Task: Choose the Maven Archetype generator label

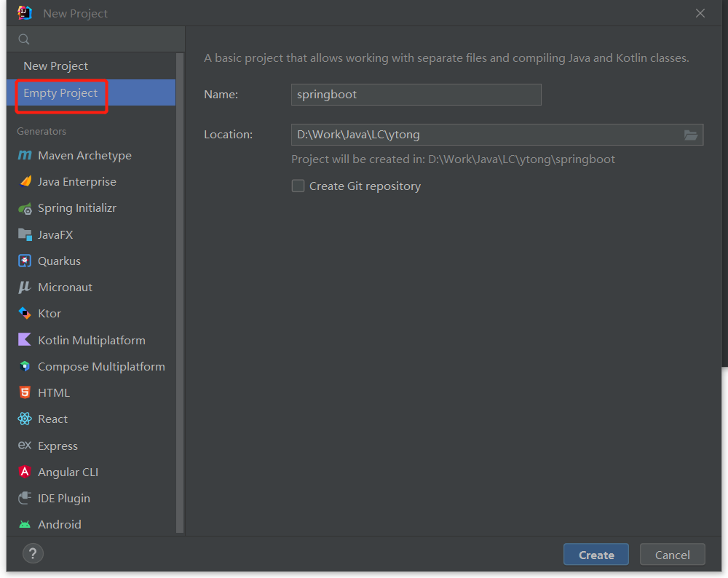Action: coord(84,156)
